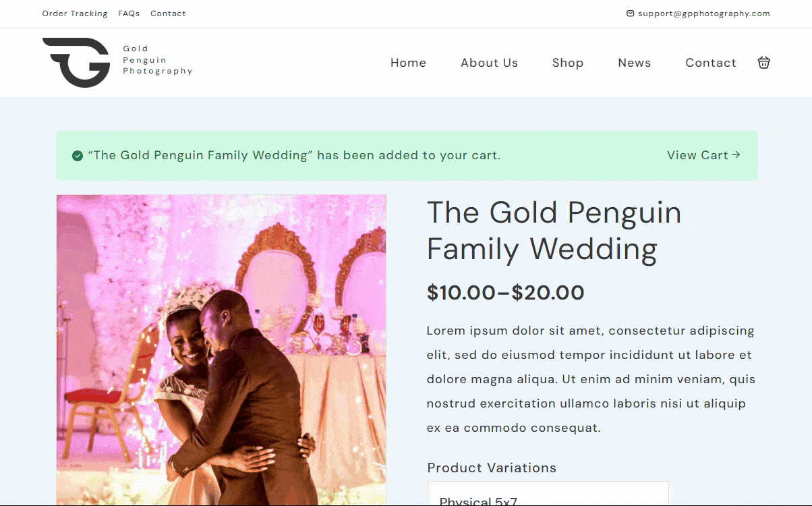Open the Order Tracking link
Screen dimensions: 812x506
75,13
